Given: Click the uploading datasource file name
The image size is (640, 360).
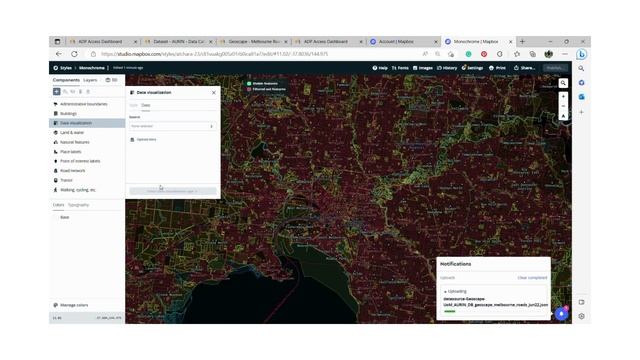Looking at the screenshot, I should point(496,302).
